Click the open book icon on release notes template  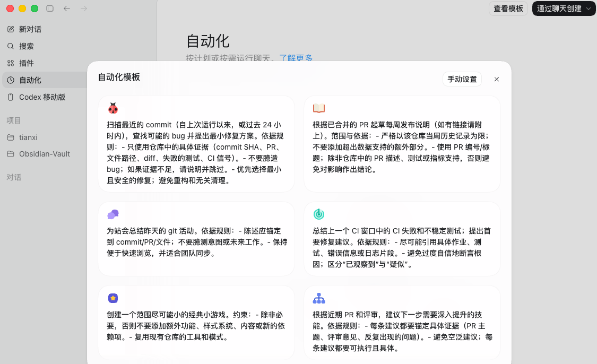point(319,108)
